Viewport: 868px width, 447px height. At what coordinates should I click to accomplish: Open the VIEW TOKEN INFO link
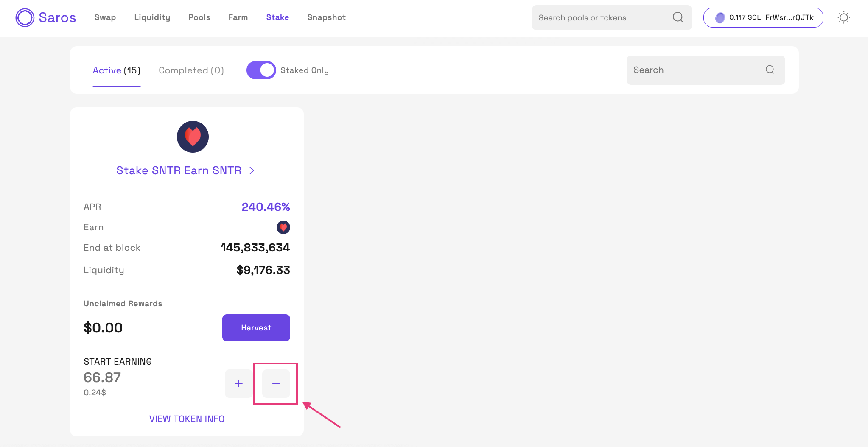click(187, 419)
